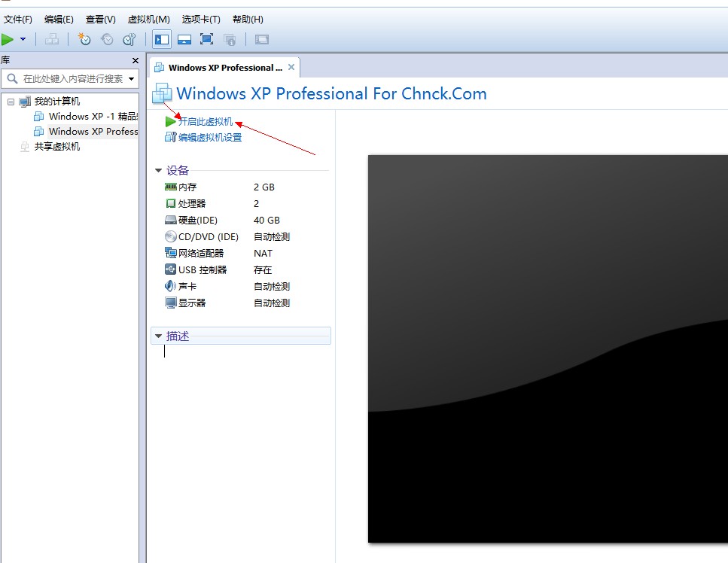Click 开启此虚拟机 to power on
728x563 pixels.
click(x=205, y=121)
